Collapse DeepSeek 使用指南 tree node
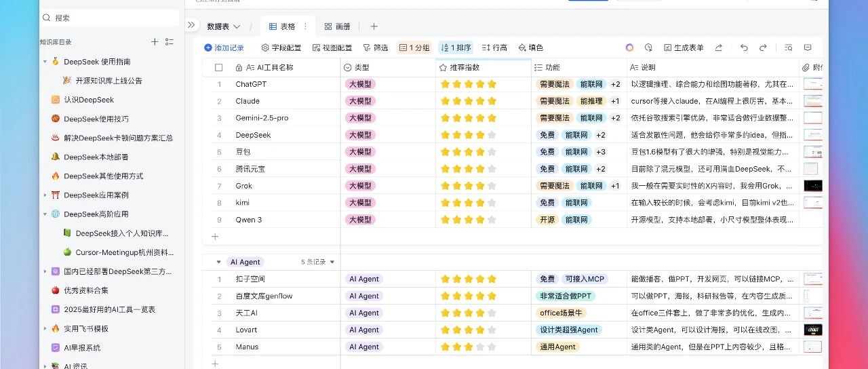 click(45, 62)
